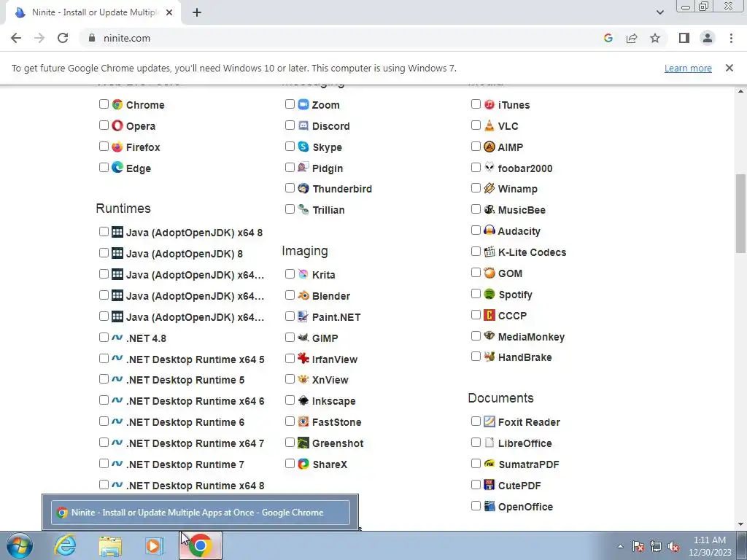
Task: Dismiss the Windows 7 update notice
Action: click(729, 68)
